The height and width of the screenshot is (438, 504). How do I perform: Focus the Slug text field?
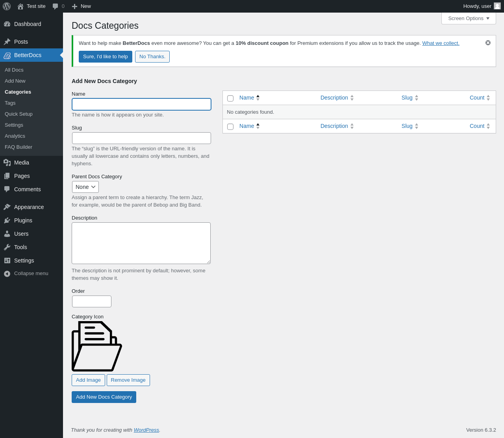coord(141,138)
